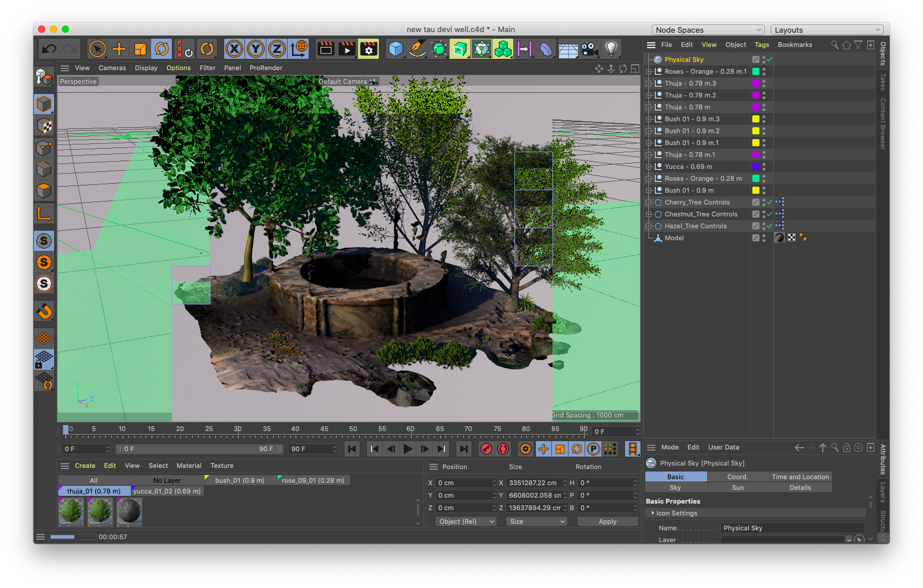Open the Tags menu in the Object Manager
923x588 pixels.
[x=762, y=45]
